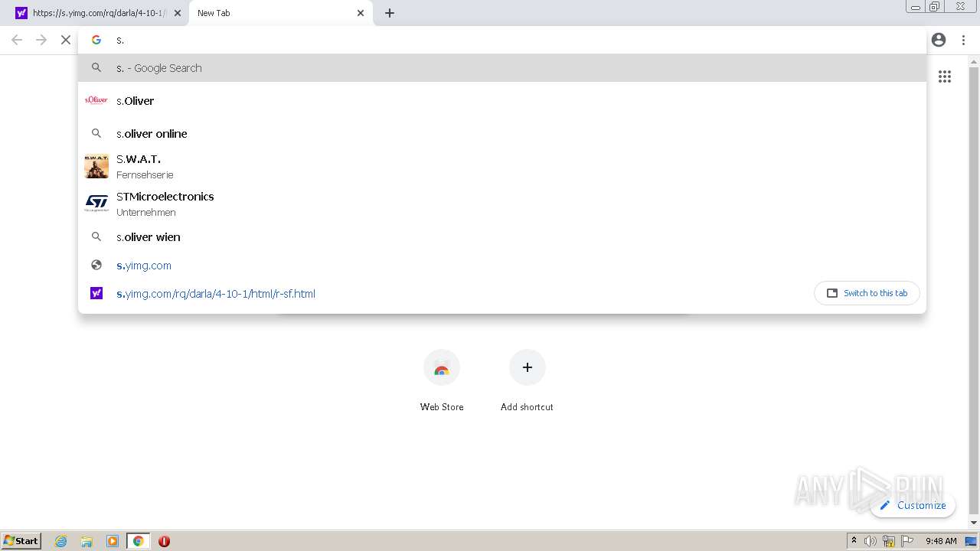Viewport: 980px width, 551px height.
Task: Click the page vertical scrollbar
Action: [974, 292]
